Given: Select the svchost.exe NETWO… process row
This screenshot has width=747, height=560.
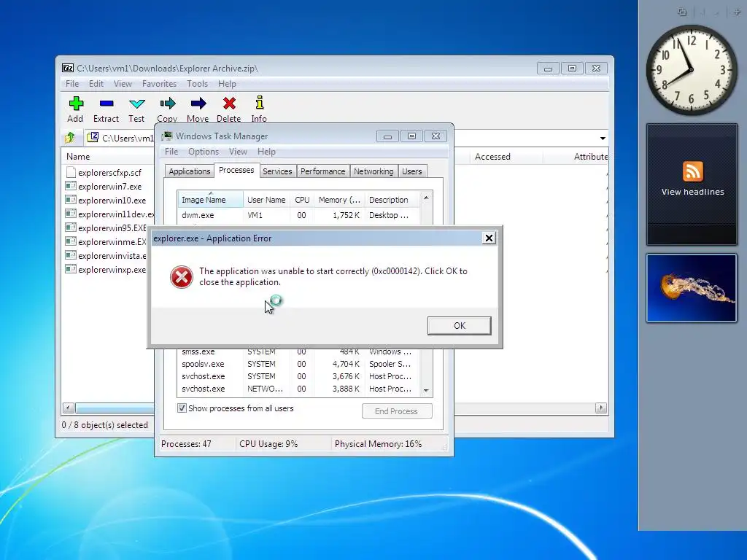Looking at the screenshot, I should 298,389.
